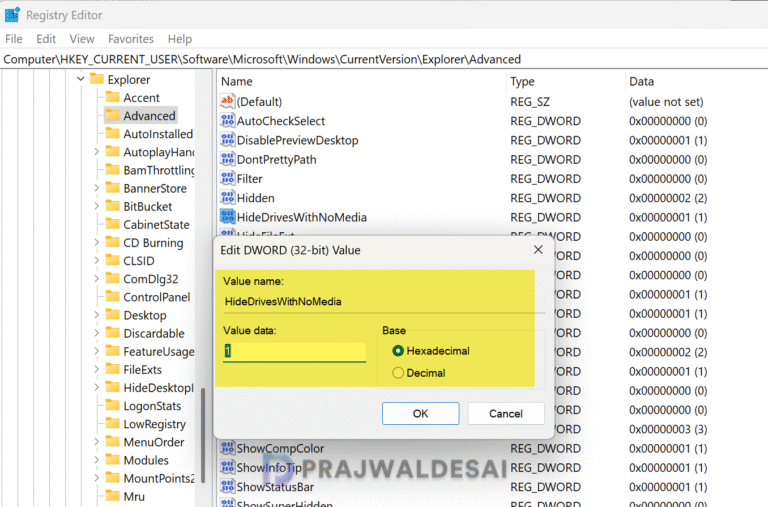Viewport: 768px width, 507px height.
Task: Click the Modules folder icon
Action: click(x=113, y=459)
